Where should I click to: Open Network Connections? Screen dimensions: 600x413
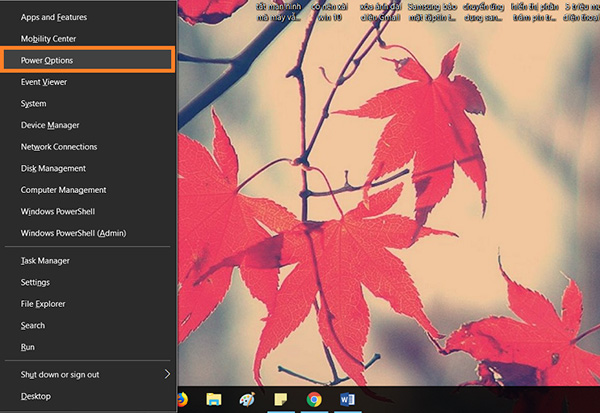click(x=88, y=147)
